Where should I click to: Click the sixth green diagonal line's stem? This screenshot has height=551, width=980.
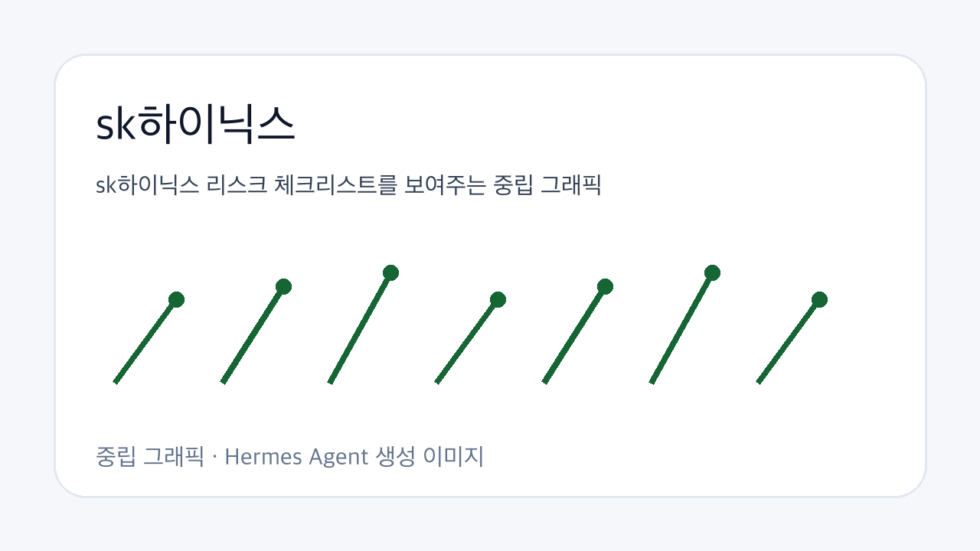(681, 328)
